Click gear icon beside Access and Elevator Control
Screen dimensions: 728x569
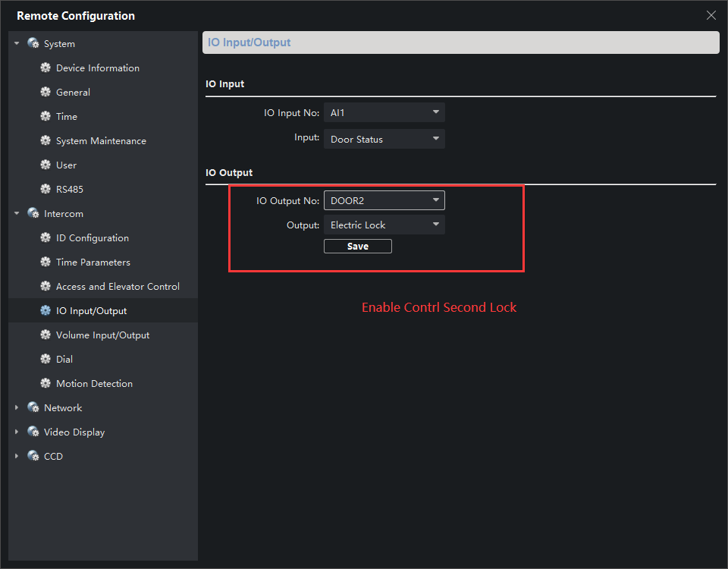45,286
